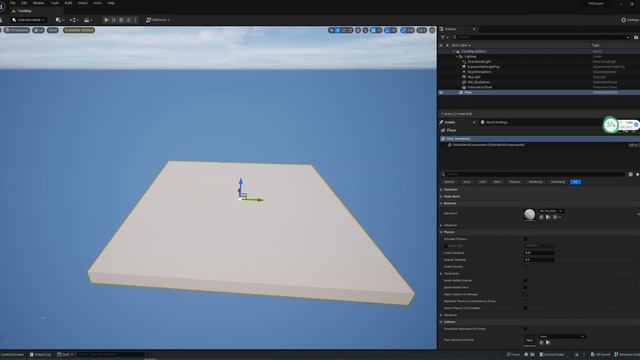
Task: Toggle the Simulate Physics checkbox
Action: pyautogui.click(x=525, y=239)
